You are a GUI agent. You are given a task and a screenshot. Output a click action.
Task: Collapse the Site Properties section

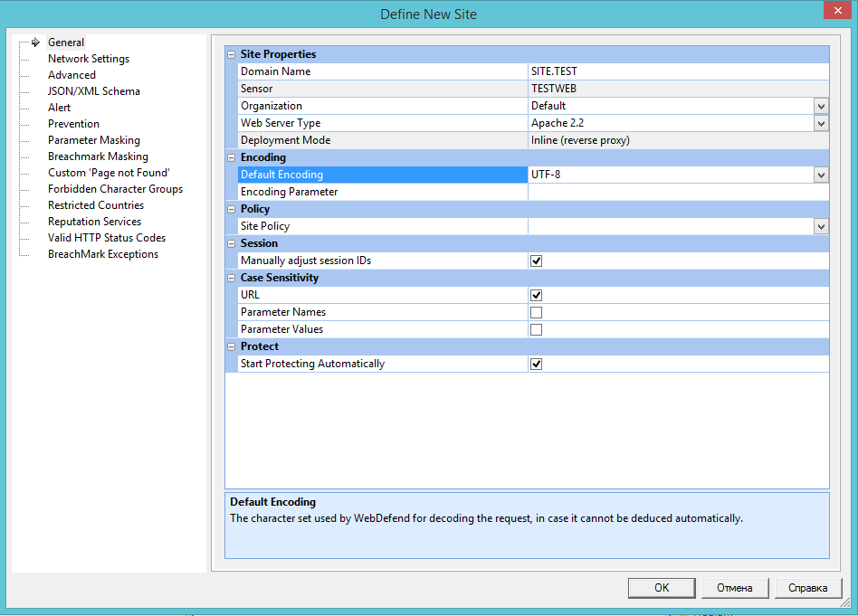232,55
